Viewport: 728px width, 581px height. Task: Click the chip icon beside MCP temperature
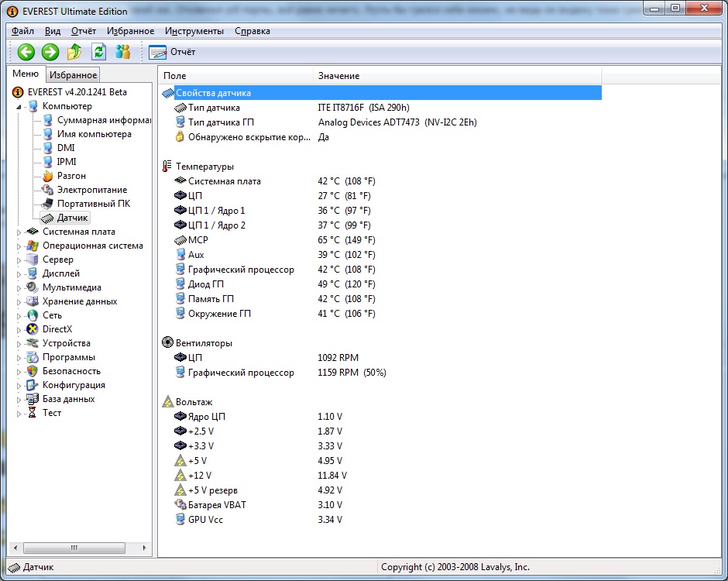pyautogui.click(x=180, y=240)
